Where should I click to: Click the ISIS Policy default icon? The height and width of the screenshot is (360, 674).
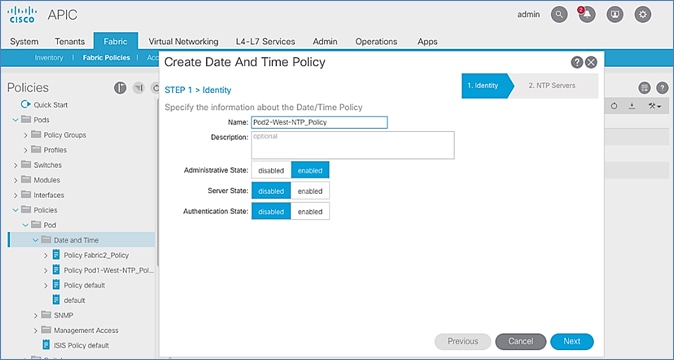pyautogui.click(x=46, y=345)
